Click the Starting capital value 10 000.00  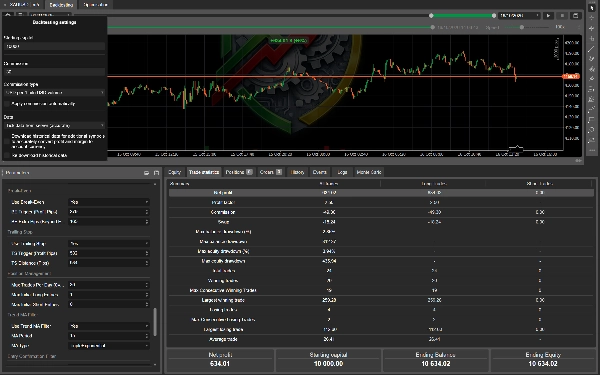pyautogui.click(x=328, y=364)
